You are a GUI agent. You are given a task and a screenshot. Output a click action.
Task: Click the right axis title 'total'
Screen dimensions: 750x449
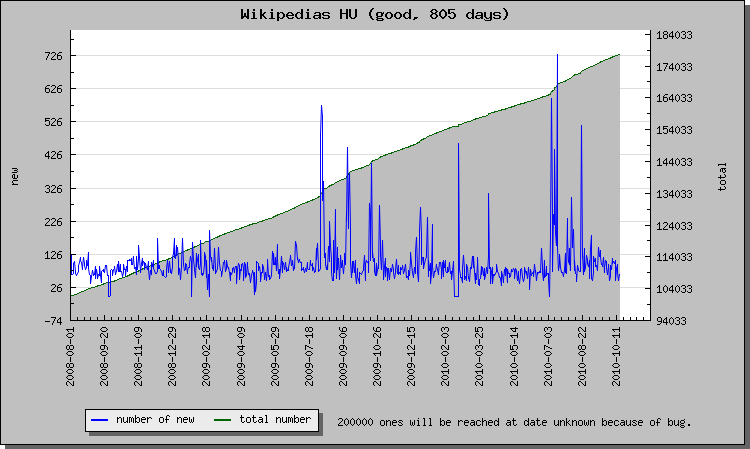pos(722,177)
